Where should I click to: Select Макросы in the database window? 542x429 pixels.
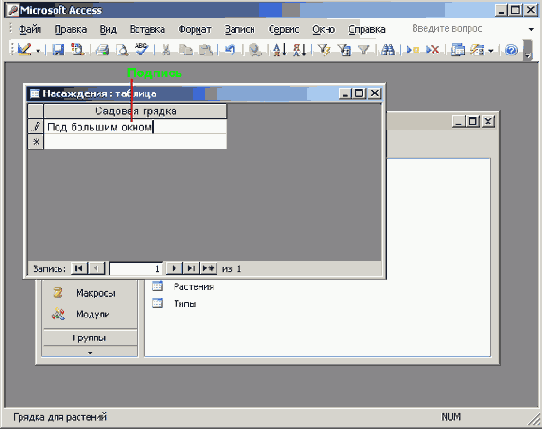click(96, 293)
